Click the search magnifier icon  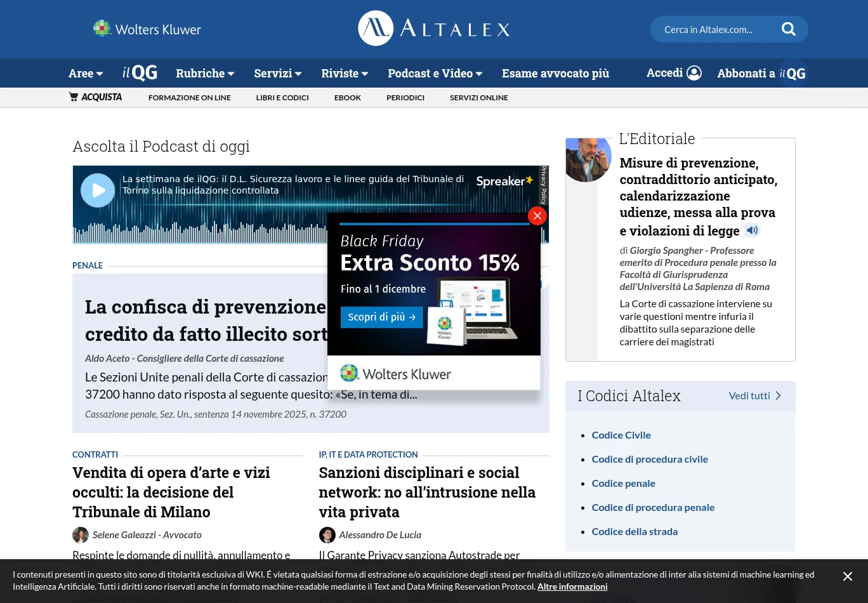(x=788, y=29)
